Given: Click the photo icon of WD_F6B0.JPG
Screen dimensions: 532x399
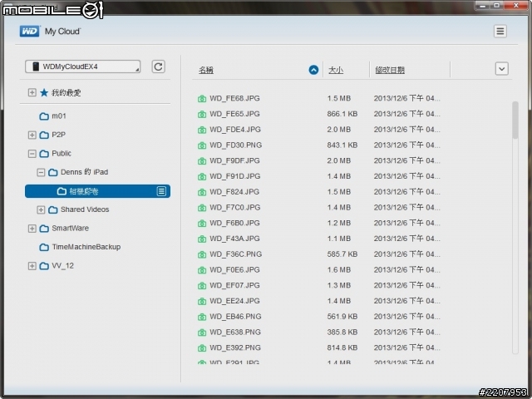Looking at the screenshot, I should [202, 224].
